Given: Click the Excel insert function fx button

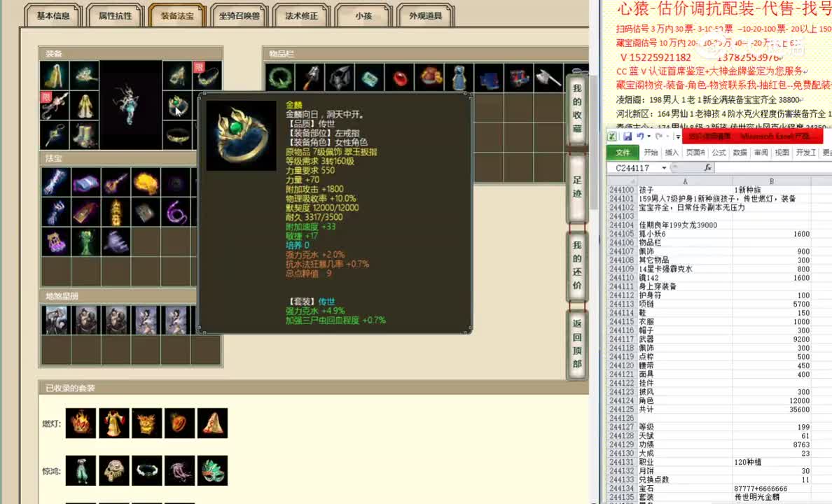Looking at the screenshot, I should [707, 167].
